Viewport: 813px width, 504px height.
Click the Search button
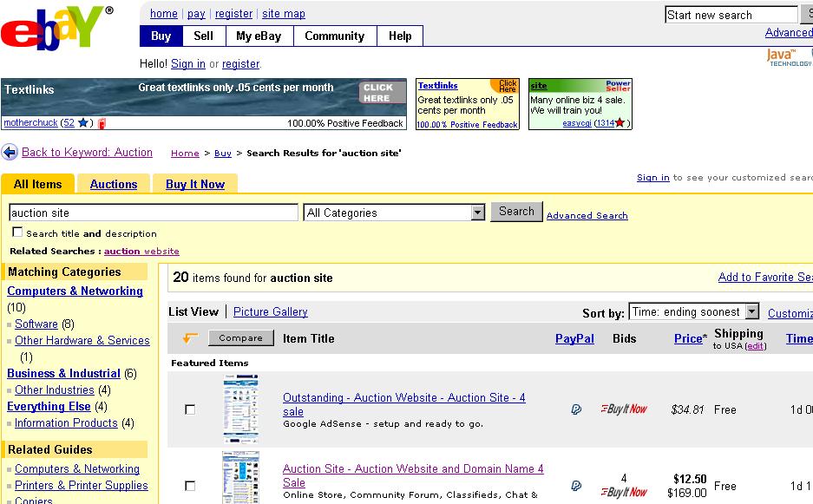[x=516, y=212]
